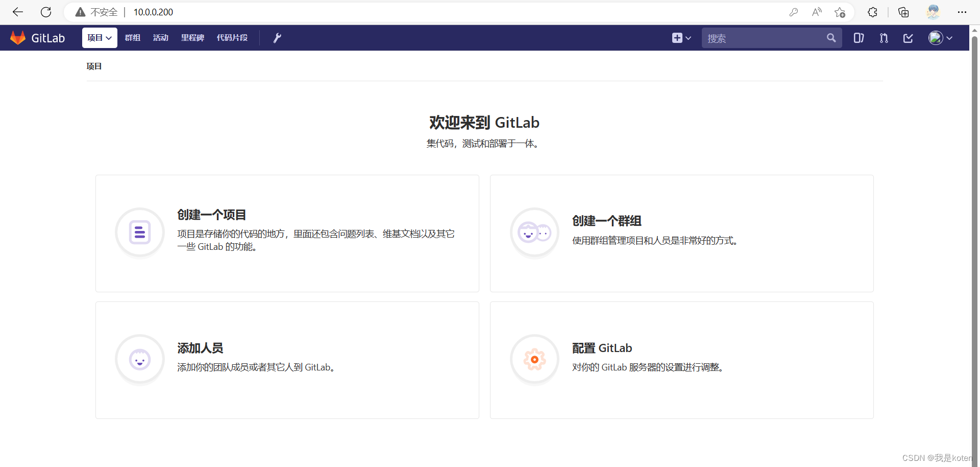Click the group faces icon
The image size is (980, 467).
tap(534, 233)
